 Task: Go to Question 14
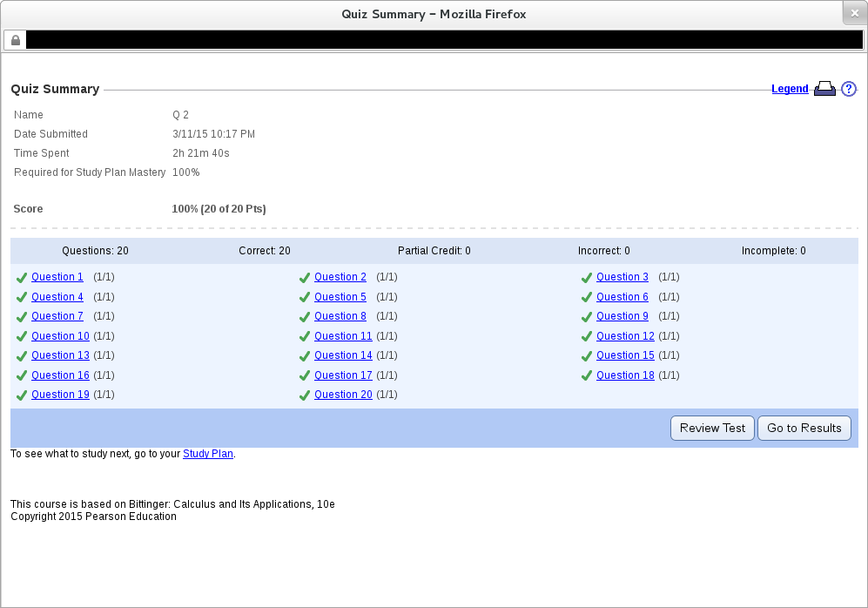pos(343,355)
